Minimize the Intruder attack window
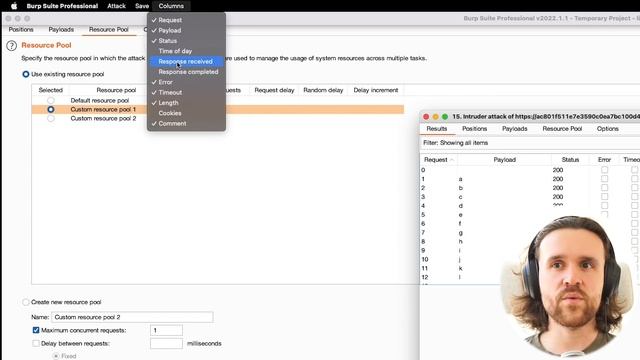The height and width of the screenshot is (360, 640). (436, 117)
